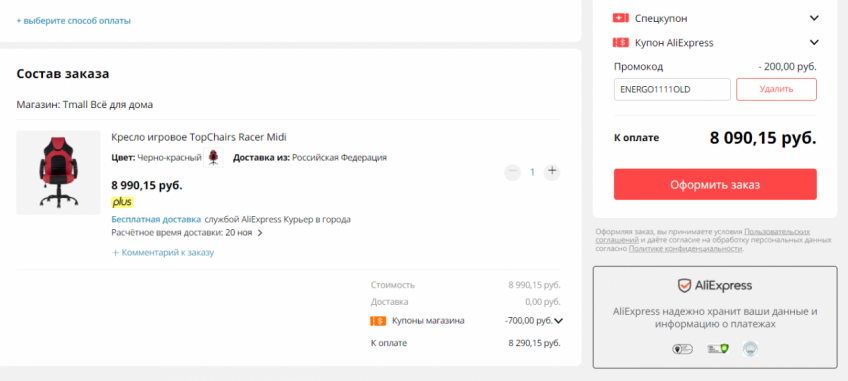This screenshot has height=381, width=848.
Task: Click the Доставка 0,00 руб. value
Action: 542,302
